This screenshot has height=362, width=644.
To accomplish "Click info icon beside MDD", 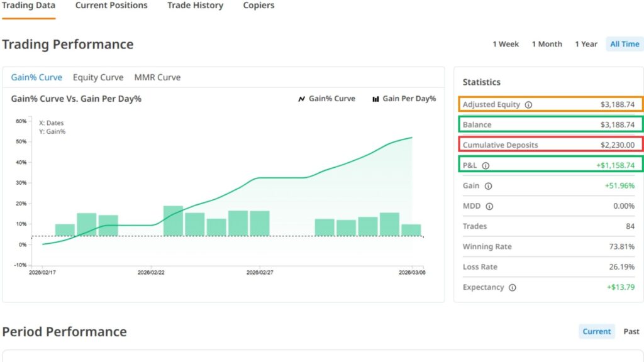I will pos(489,206).
